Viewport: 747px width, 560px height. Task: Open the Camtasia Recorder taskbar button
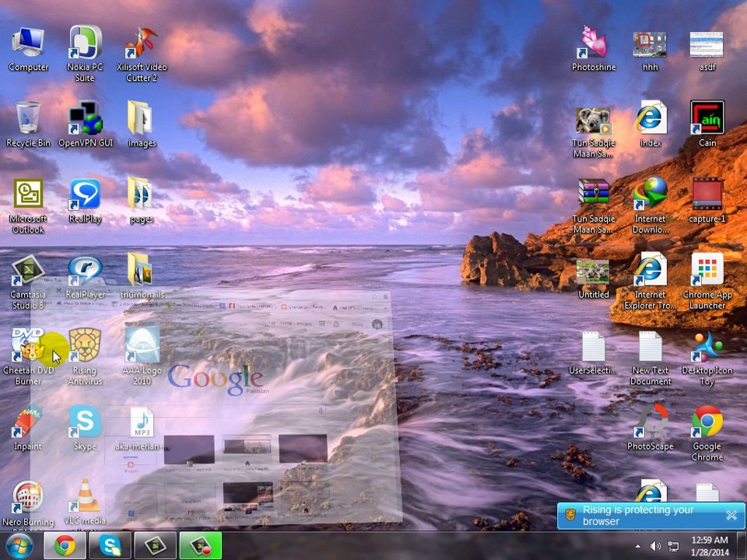(201, 546)
